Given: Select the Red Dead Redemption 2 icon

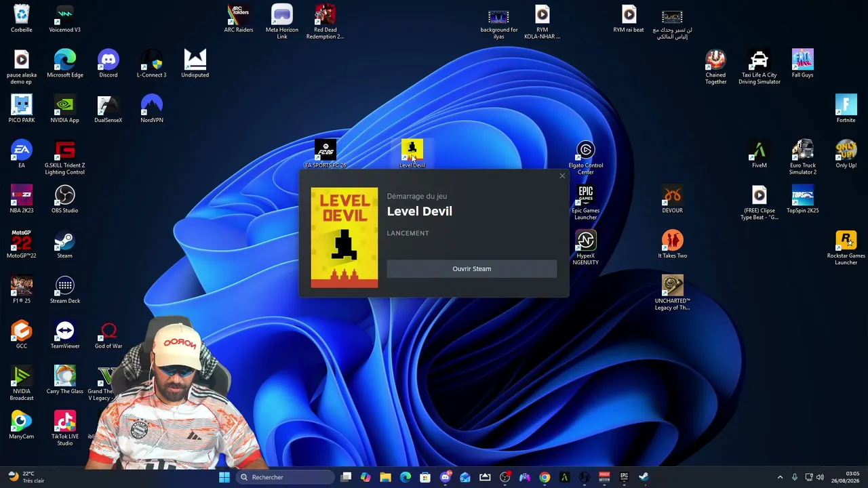Looking at the screenshot, I should (x=325, y=22).
